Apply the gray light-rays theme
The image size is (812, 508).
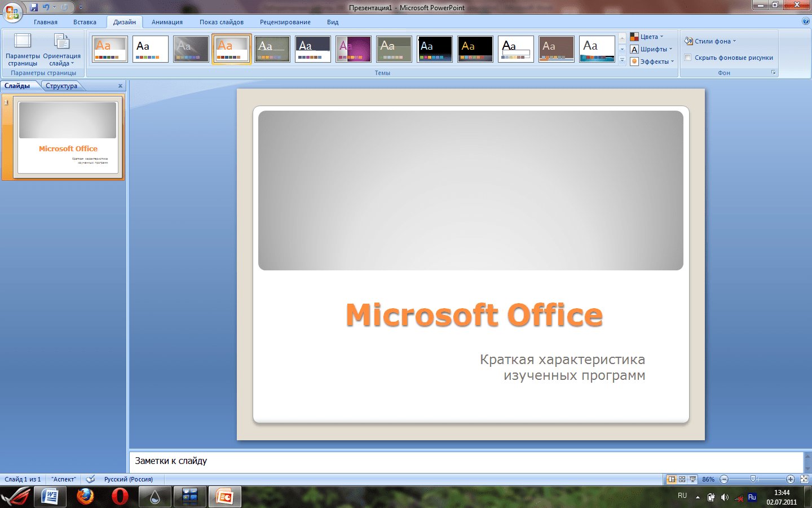191,49
